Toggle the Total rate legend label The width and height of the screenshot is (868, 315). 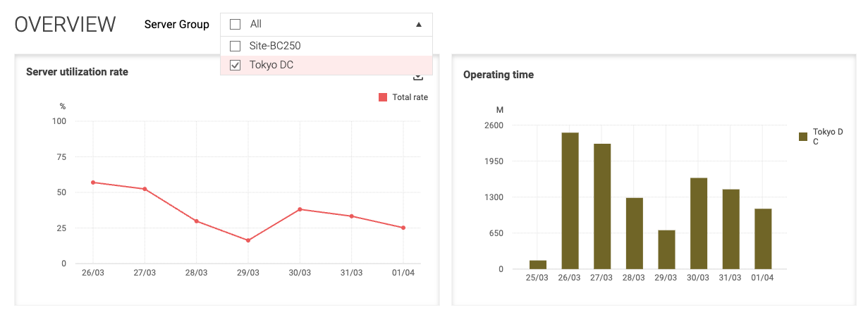[410, 97]
